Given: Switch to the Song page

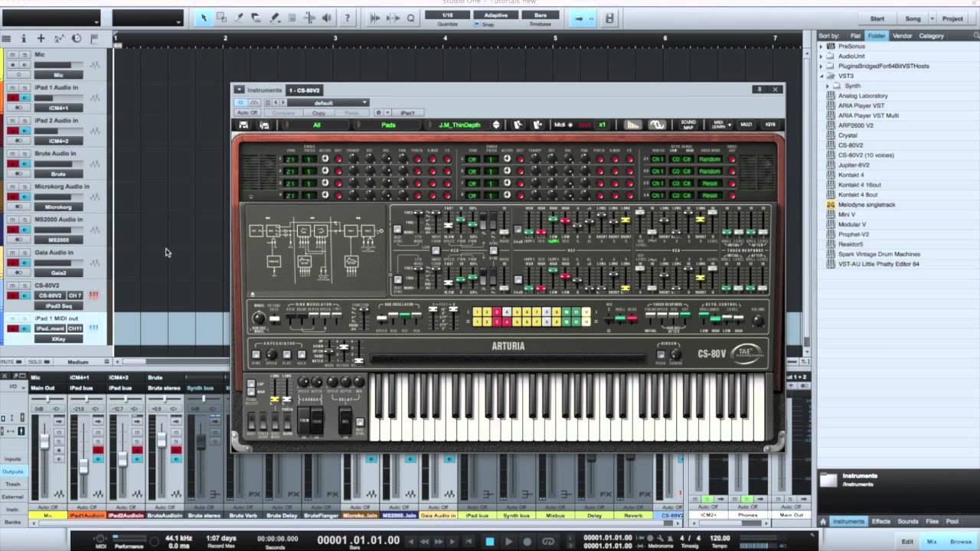Looking at the screenshot, I should pyautogui.click(x=913, y=18).
